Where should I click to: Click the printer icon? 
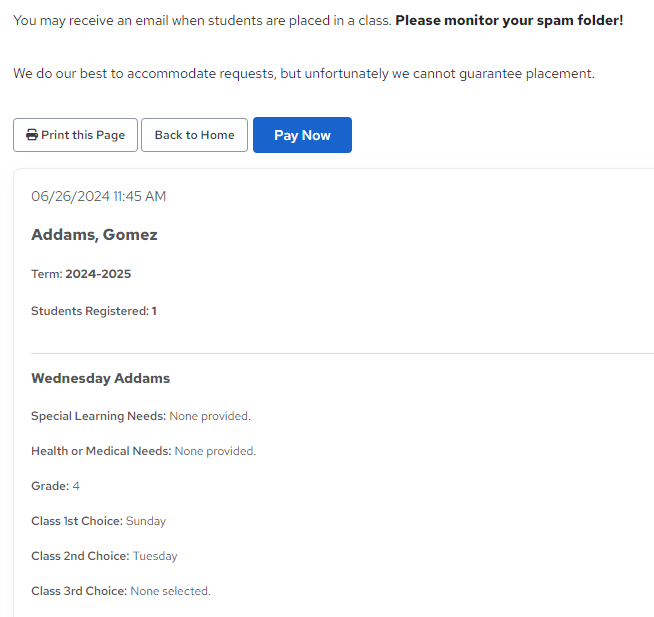point(32,135)
